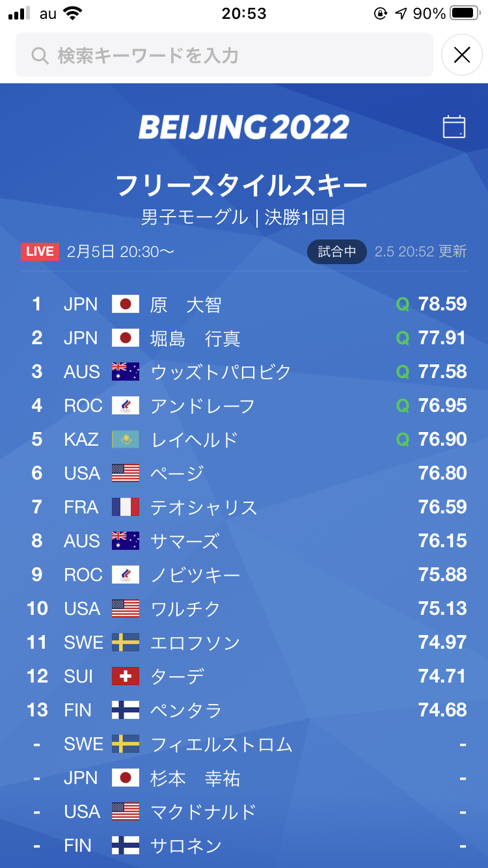
Task: Tap the Japan flag next to 原 大智
Action: pos(126,304)
